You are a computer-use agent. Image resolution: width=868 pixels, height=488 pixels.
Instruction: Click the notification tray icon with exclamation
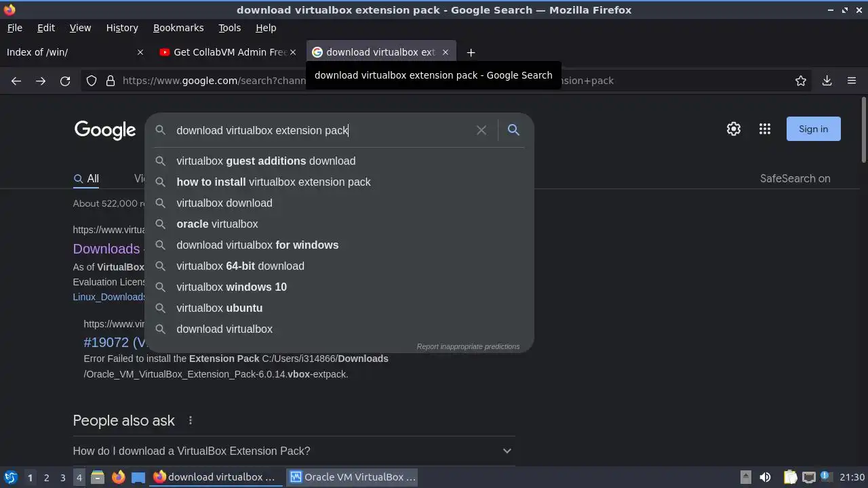(826, 476)
